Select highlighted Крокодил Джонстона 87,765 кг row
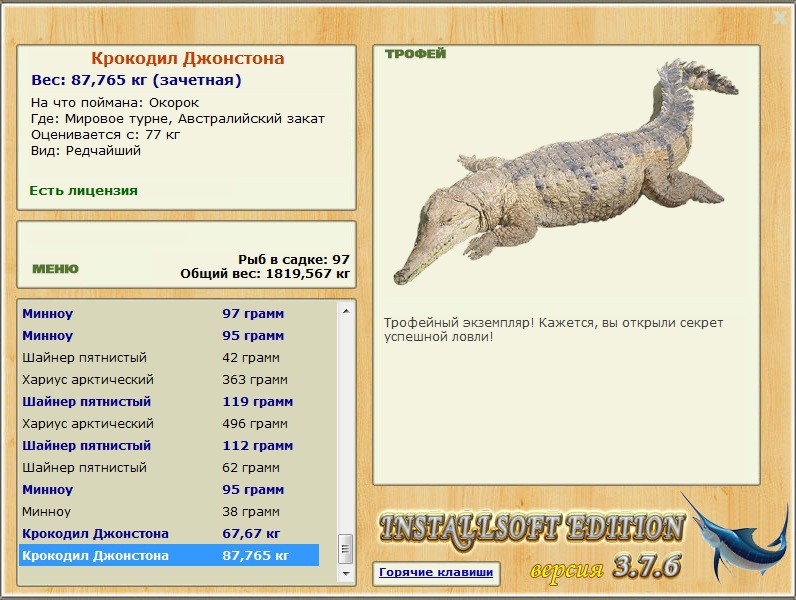The image size is (796, 600). pyautogui.click(x=170, y=555)
